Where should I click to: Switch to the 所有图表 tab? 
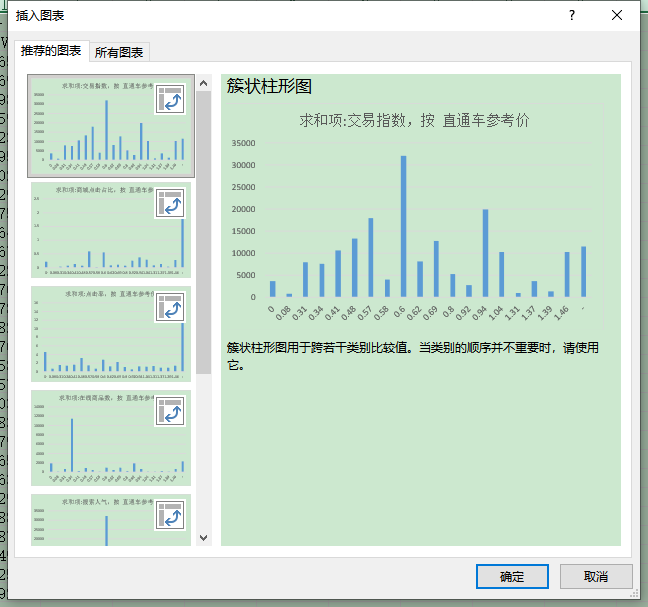point(119,52)
